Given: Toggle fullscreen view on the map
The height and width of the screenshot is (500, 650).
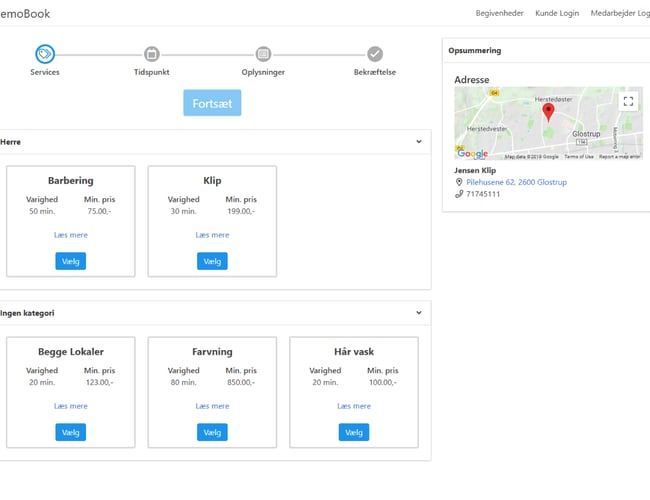Looking at the screenshot, I should coord(628,101).
